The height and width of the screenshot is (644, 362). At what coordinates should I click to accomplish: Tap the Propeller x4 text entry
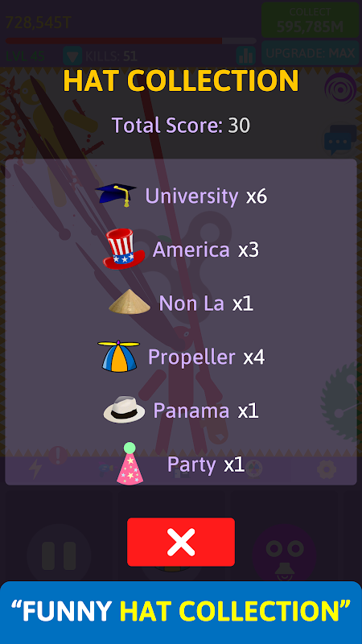click(206, 357)
